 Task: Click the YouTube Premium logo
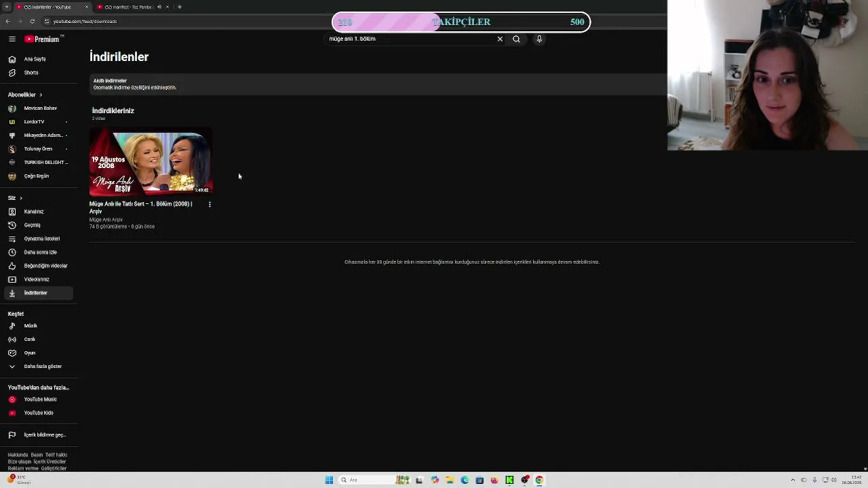click(43, 39)
